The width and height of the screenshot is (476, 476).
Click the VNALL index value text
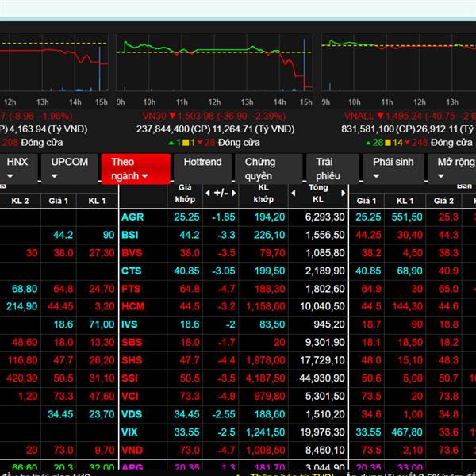pyautogui.click(x=403, y=117)
